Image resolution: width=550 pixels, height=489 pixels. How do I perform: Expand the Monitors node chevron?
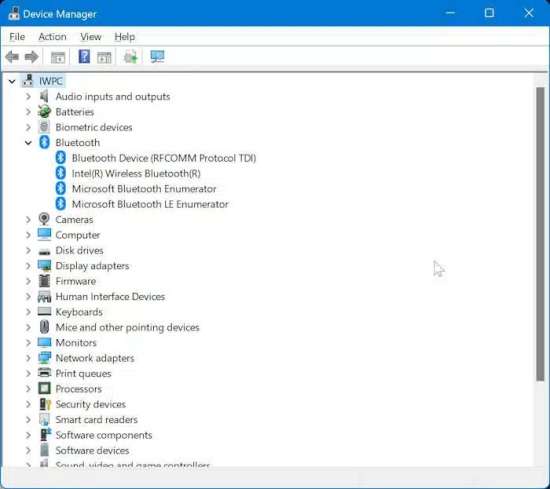coord(28,343)
